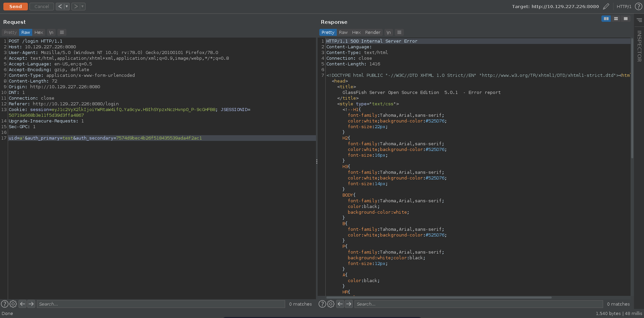Screen dimensions: 644x318
Task: Open the response panel hamburger menu
Action: coord(399,33)
